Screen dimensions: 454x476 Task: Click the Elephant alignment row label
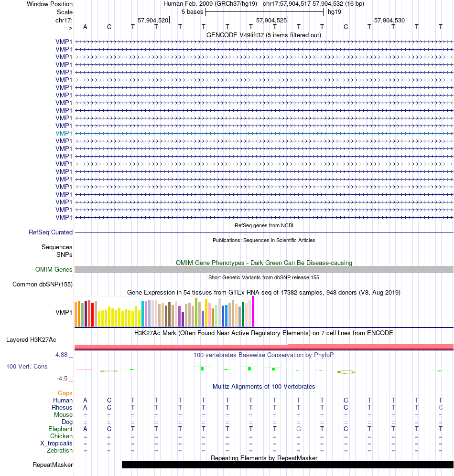tap(61, 429)
